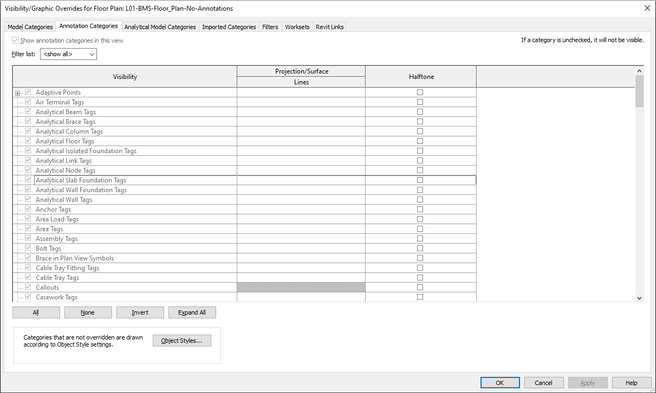Select the Analytical Column Tags row

(x=244, y=131)
